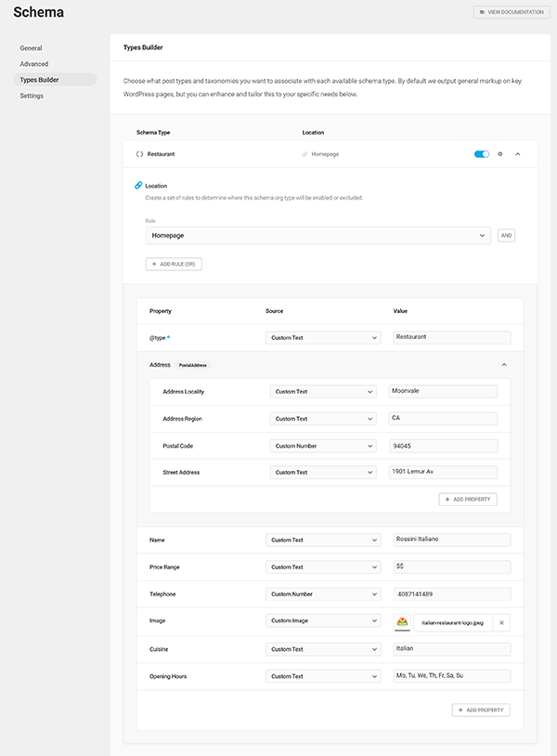Click the Restaurant schema type braces icon
The image size is (557, 756).
[x=139, y=154]
